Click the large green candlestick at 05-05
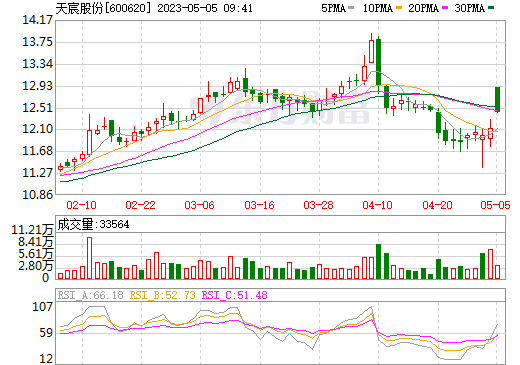 click(x=498, y=99)
